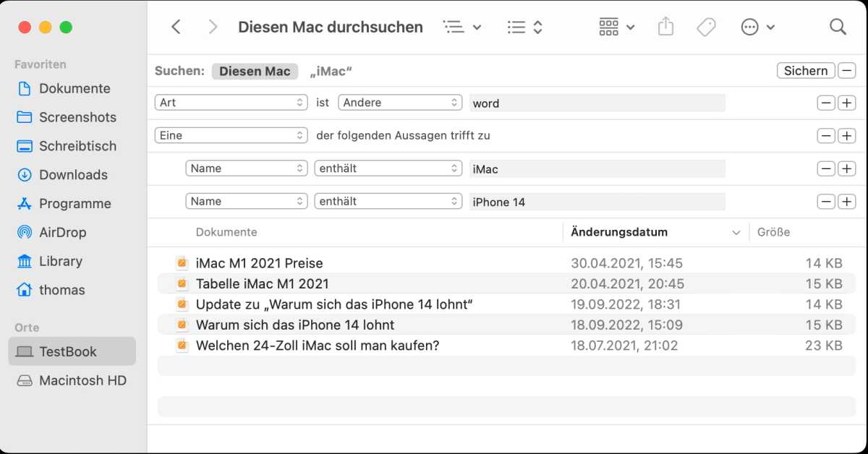Select Diesen Mac search scope

point(255,71)
